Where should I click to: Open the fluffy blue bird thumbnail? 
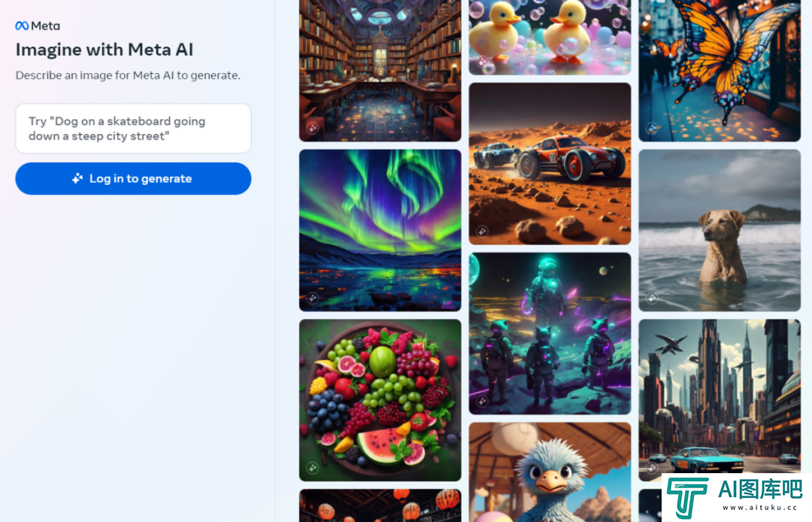pyautogui.click(x=550, y=472)
